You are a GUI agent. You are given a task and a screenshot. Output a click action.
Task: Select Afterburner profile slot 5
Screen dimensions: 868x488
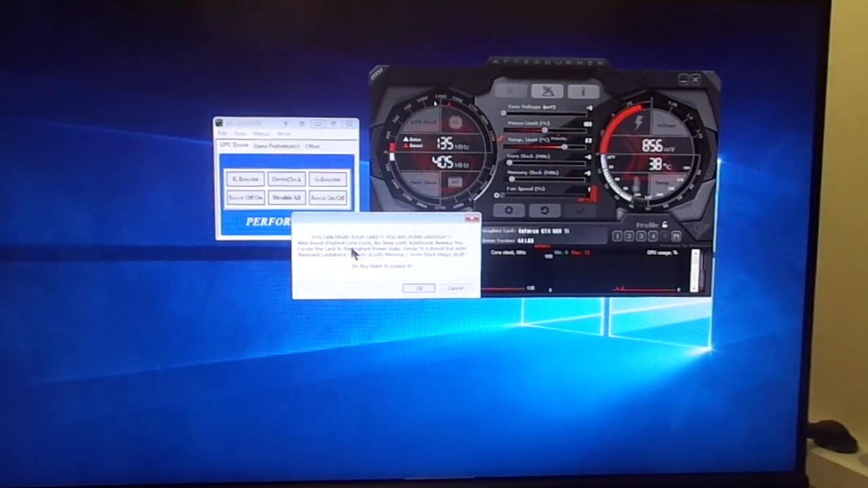[x=663, y=236]
